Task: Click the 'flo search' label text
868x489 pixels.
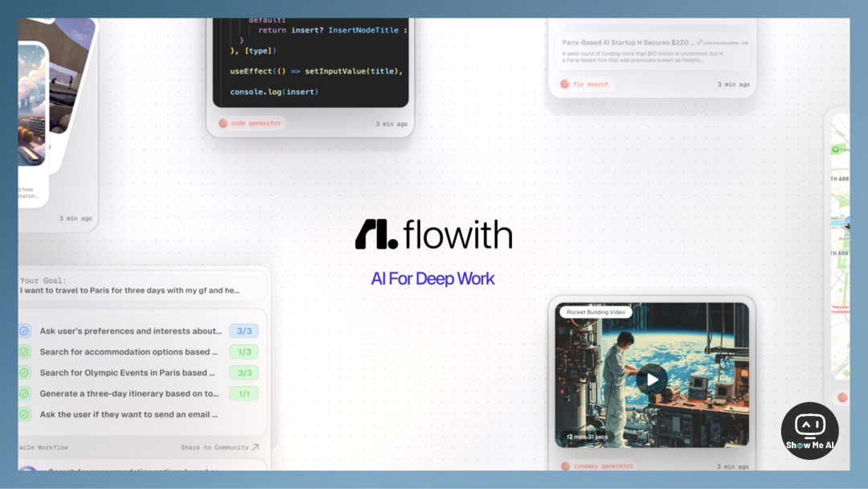Action: click(x=591, y=84)
